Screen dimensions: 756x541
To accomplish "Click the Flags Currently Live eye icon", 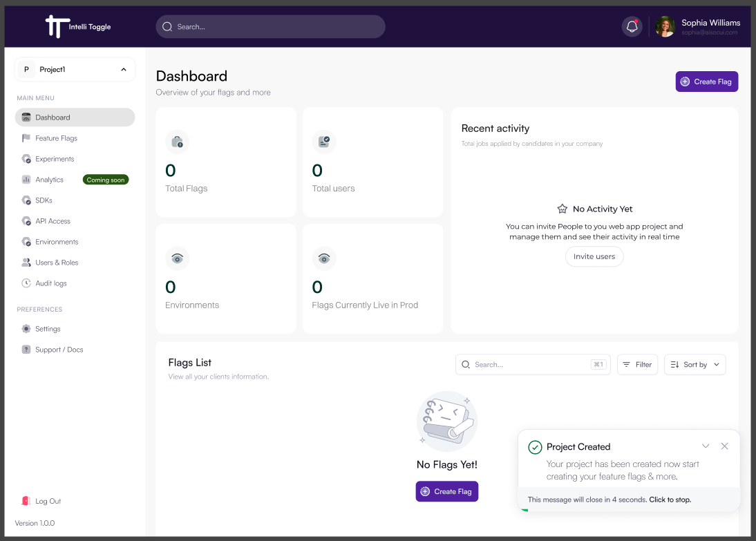I will point(324,258).
